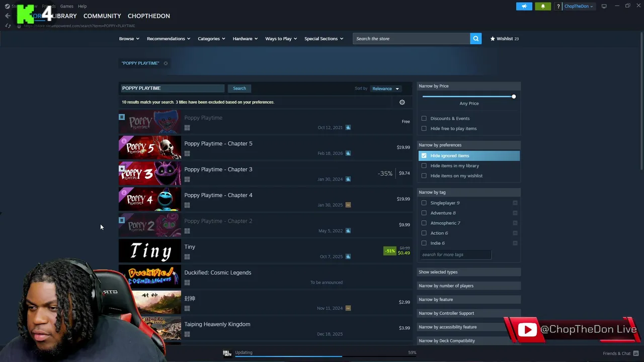The image size is (644, 362).
Task: Open the Wishlist 23 link
Action: pos(504,39)
